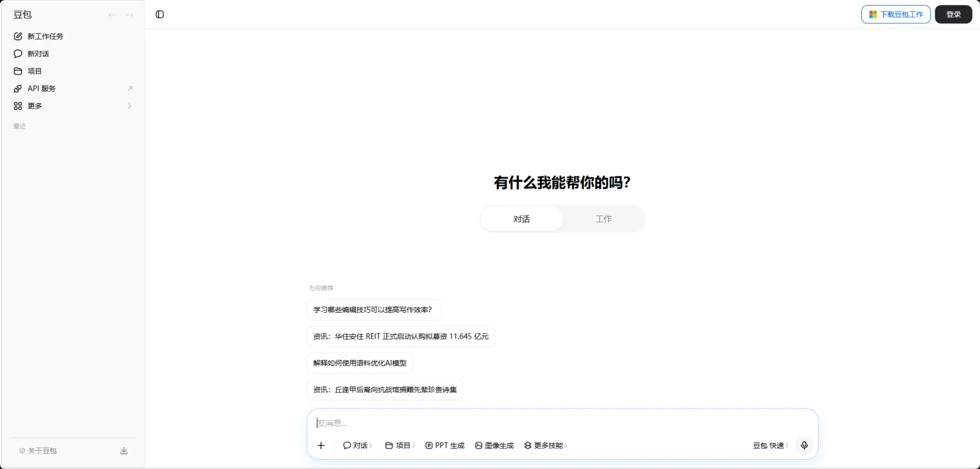Go back with the left arrow
Screen dimensions: 980x469
(112, 15)
